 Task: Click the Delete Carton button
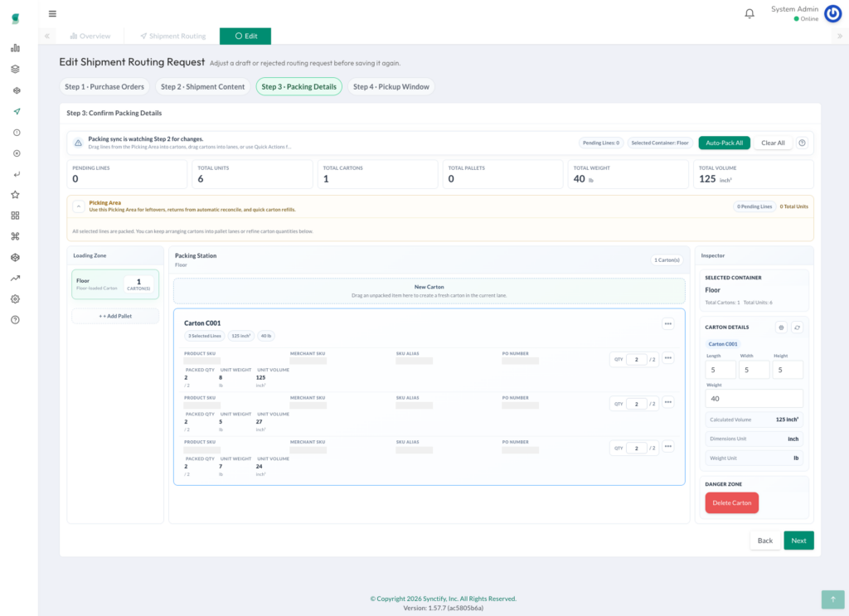coord(731,503)
